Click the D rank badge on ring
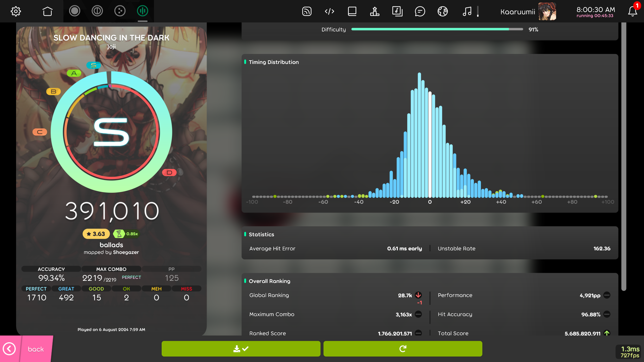 pyautogui.click(x=169, y=173)
